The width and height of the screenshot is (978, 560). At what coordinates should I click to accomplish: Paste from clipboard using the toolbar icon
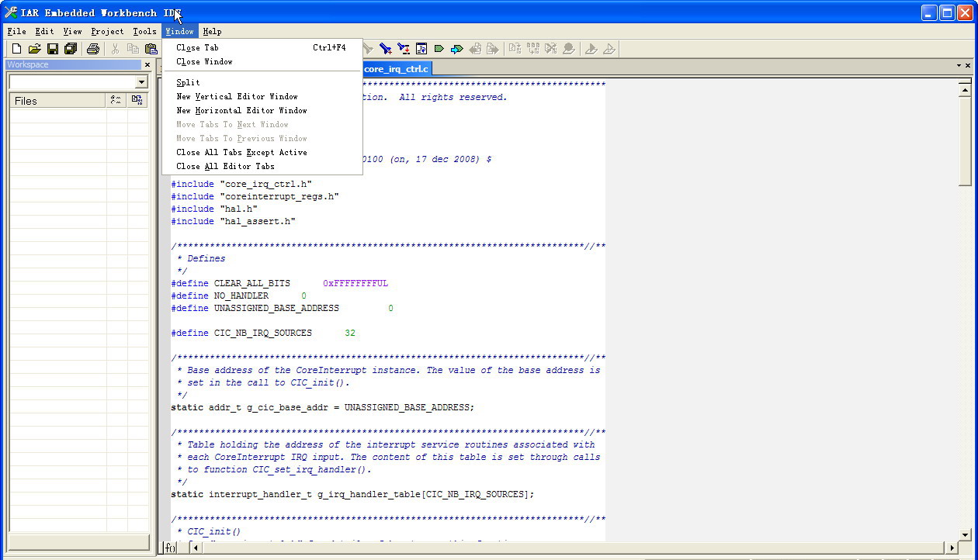pos(151,49)
